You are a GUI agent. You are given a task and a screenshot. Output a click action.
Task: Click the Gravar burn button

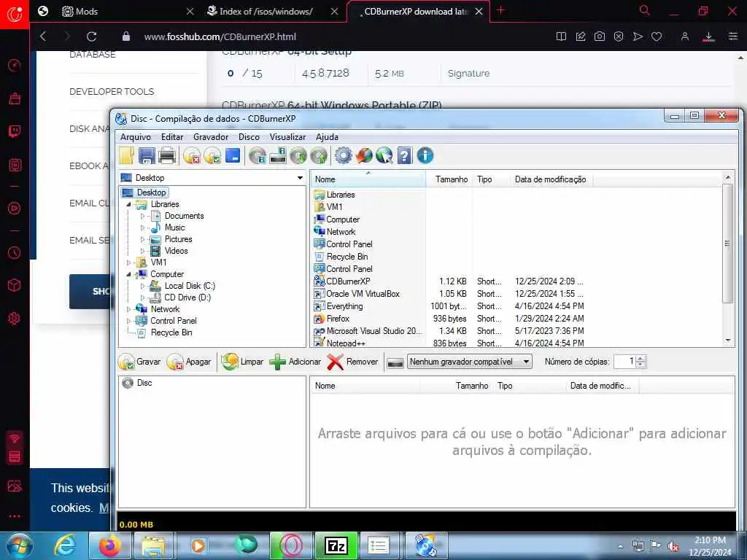coord(139,362)
